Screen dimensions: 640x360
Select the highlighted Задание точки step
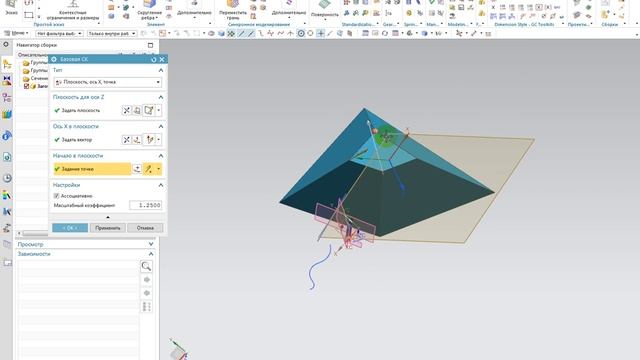(92, 169)
